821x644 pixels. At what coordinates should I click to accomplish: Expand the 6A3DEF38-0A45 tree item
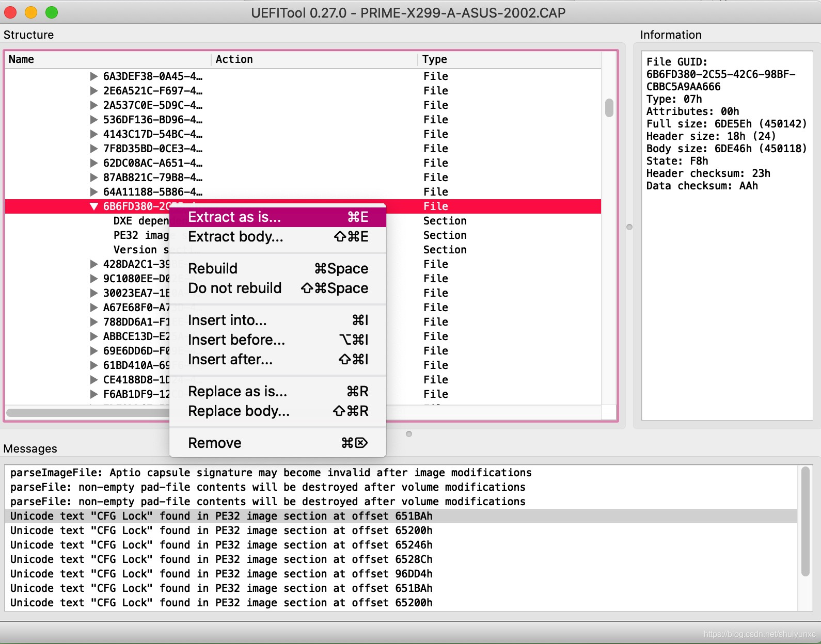pyautogui.click(x=94, y=76)
